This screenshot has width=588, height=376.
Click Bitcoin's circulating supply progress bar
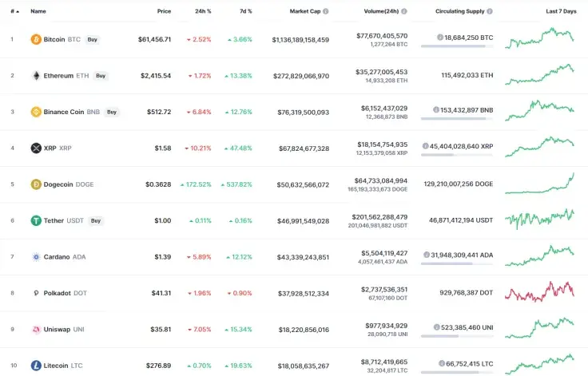453,46
